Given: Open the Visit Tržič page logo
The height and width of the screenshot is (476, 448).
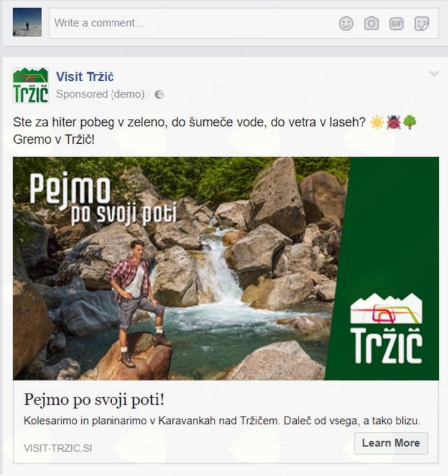Looking at the screenshot, I should [30, 86].
